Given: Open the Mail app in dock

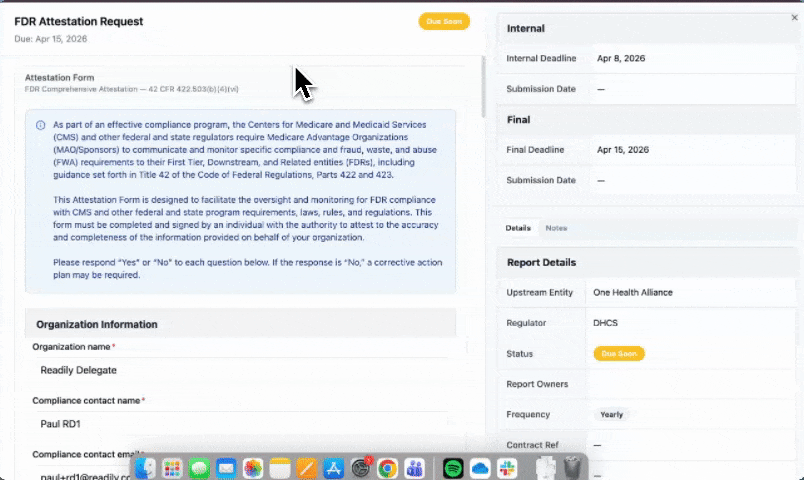Looking at the screenshot, I should coord(226,468).
